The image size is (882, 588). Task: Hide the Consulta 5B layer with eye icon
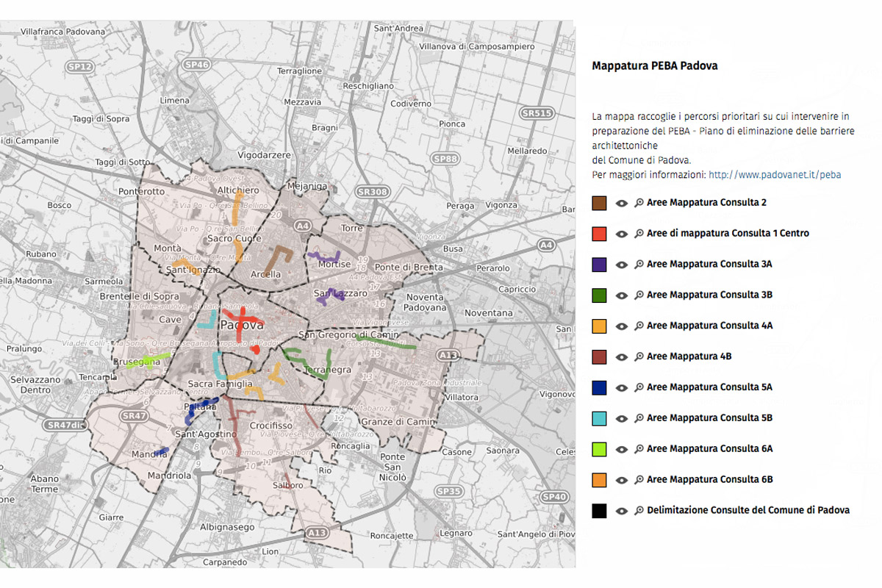(622, 418)
